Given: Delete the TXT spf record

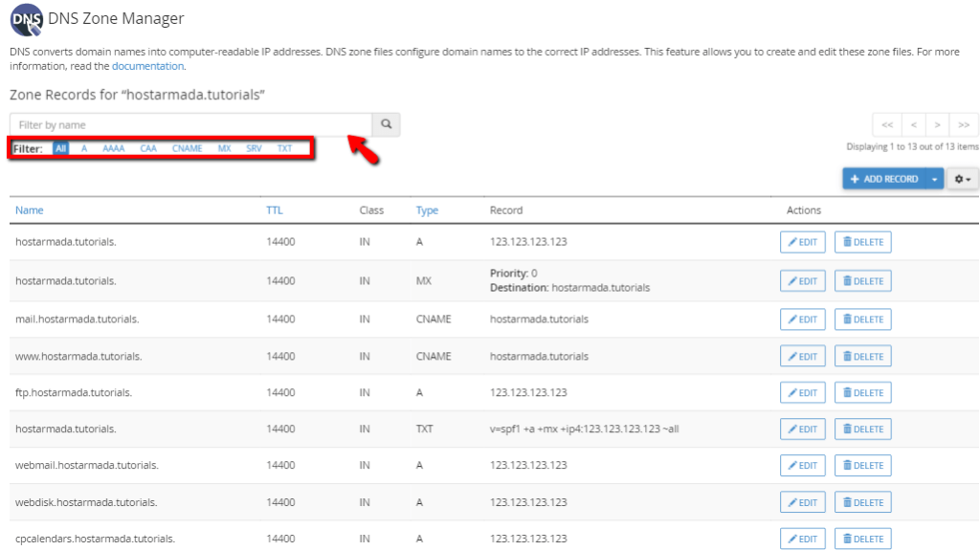Looking at the screenshot, I should pos(863,430).
